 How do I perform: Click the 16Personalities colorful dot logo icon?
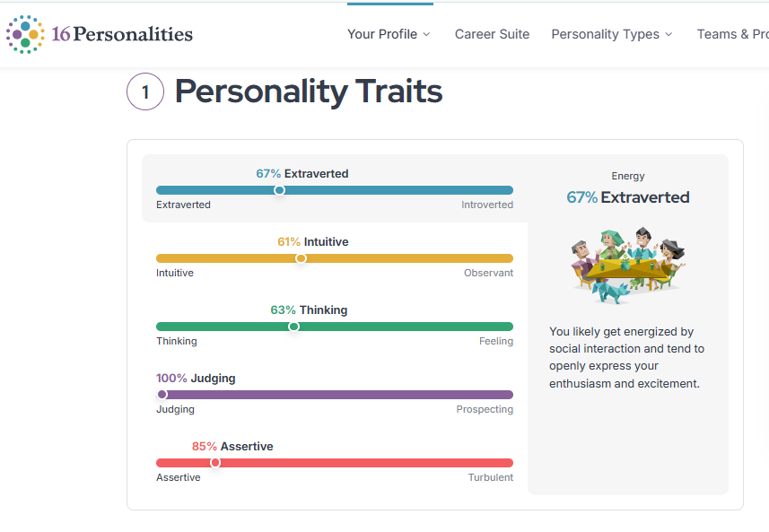tap(25, 34)
